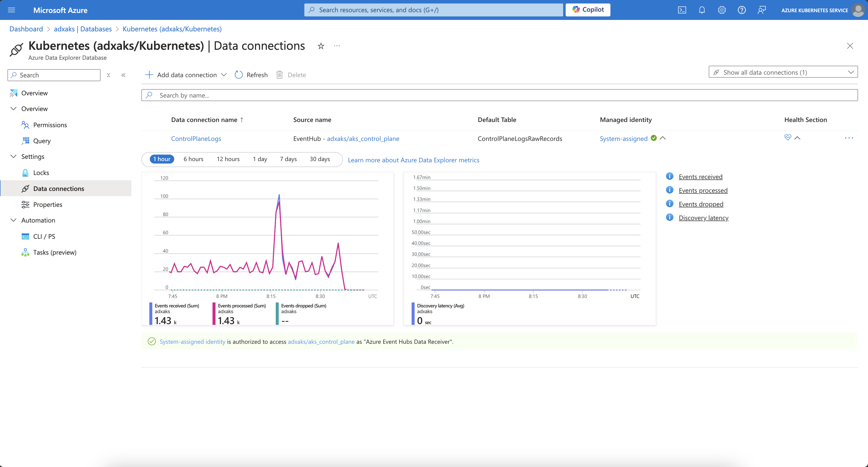
Task: Click the health heart icon
Action: point(787,138)
